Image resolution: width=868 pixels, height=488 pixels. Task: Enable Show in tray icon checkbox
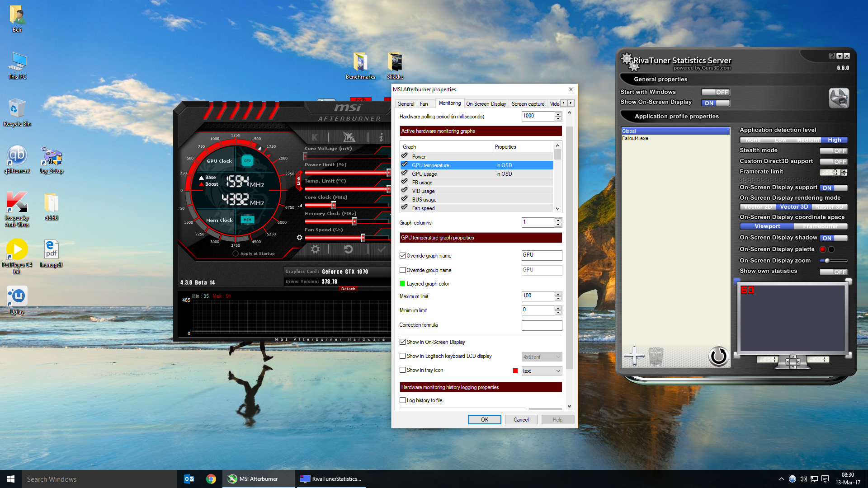[402, 370]
